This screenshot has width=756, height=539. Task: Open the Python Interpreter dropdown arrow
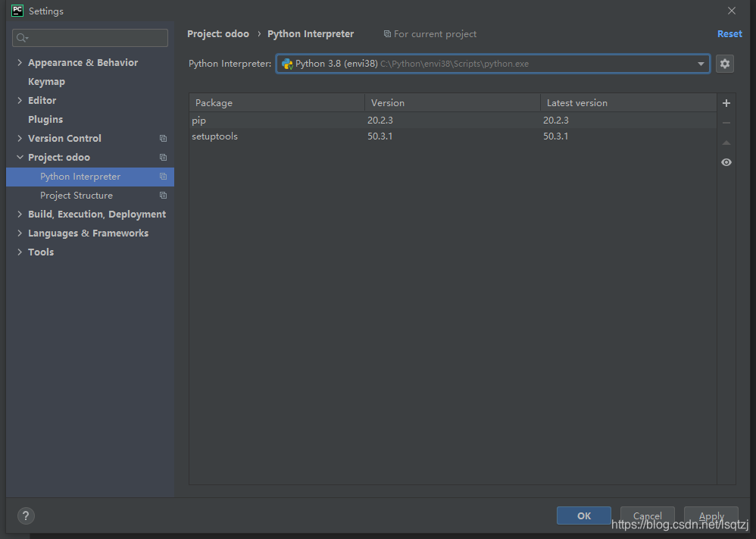(x=701, y=64)
